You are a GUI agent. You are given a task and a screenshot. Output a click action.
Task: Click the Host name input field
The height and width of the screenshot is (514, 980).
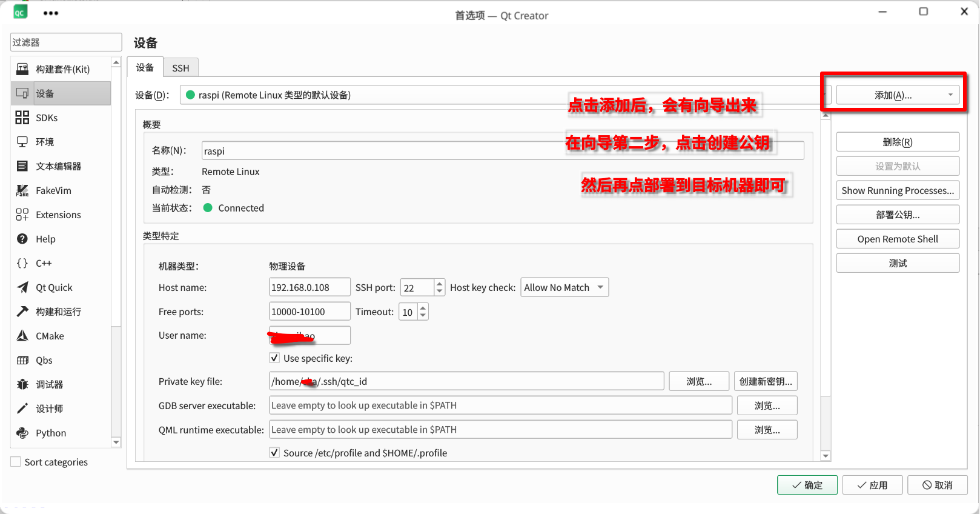[309, 287]
